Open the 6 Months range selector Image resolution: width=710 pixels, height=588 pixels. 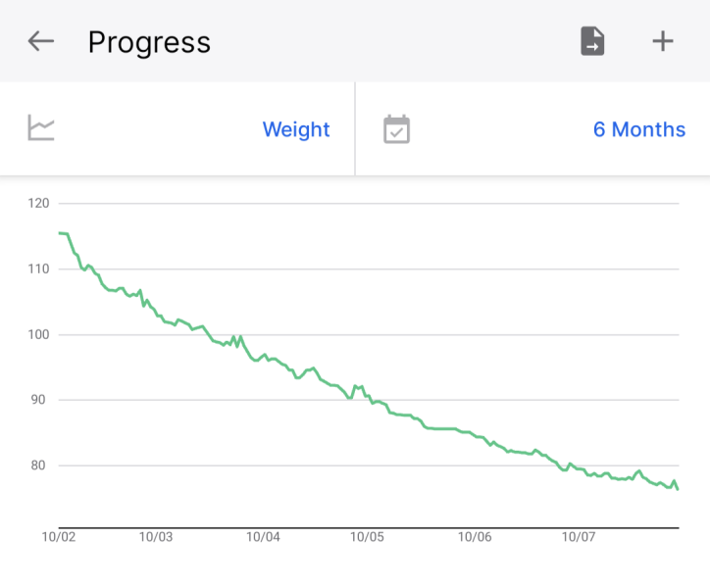point(638,129)
